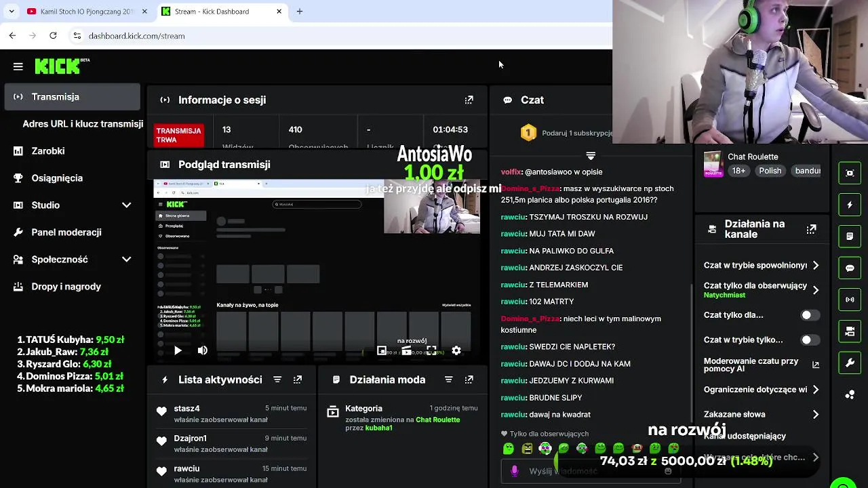Open a new browser tab
Viewport: 868px width, 488px height.
tap(300, 12)
